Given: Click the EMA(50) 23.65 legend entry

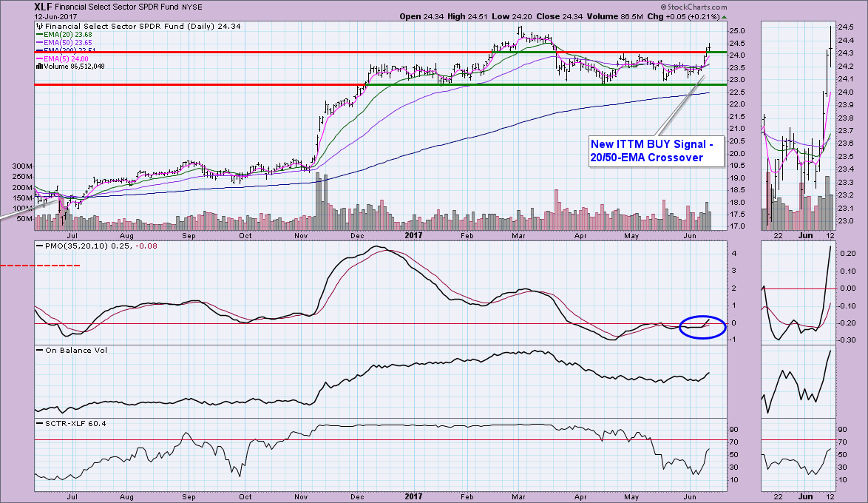Looking at the screenshot, I should [x=64, y=43].
